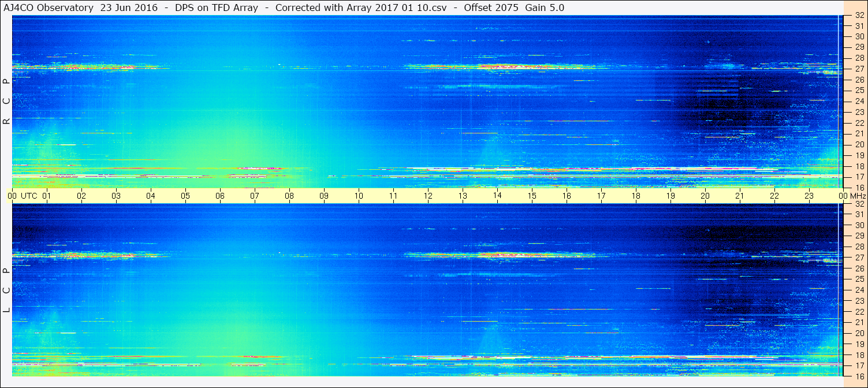Screen dimensions: 868x388
Task: Select the Gain 5.0 value
Action: [545, 8]
